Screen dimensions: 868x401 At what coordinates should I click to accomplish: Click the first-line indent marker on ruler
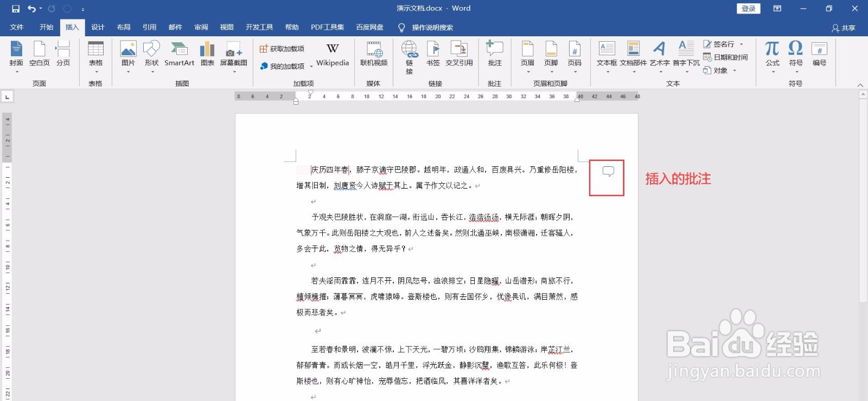(x=310, y=93)
